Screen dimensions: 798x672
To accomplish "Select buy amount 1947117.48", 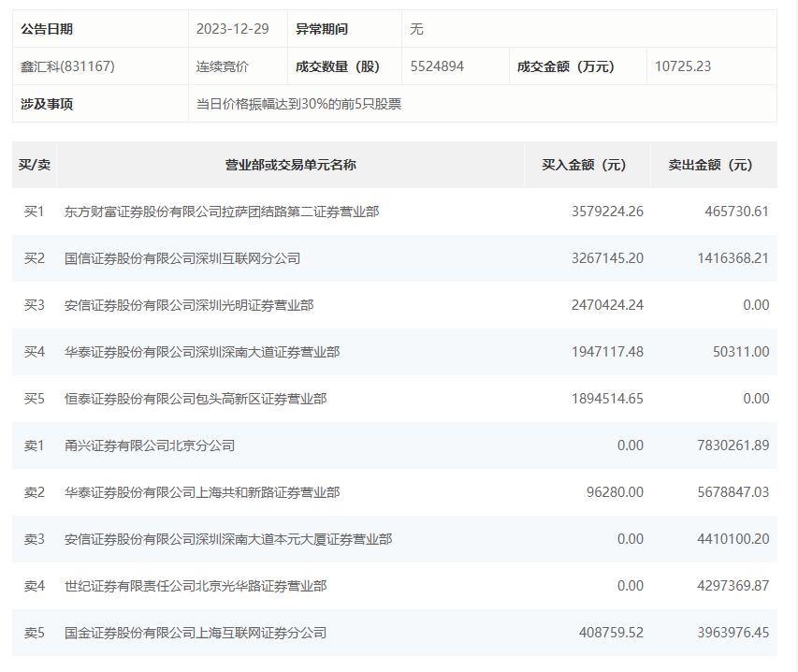I will coord(607,352).
